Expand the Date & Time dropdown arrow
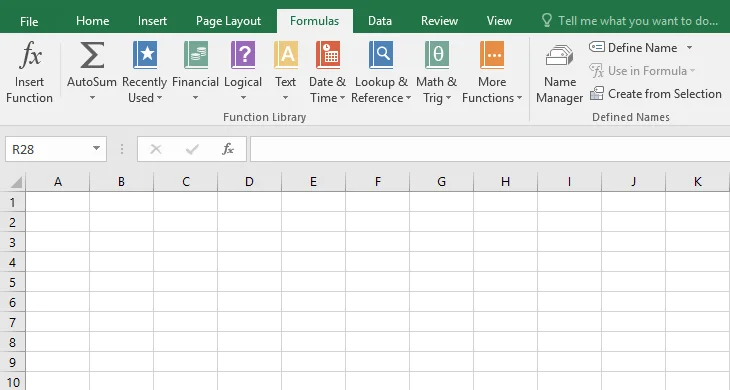Viewport: 730px width, 390px height. (x=342, y=98)
